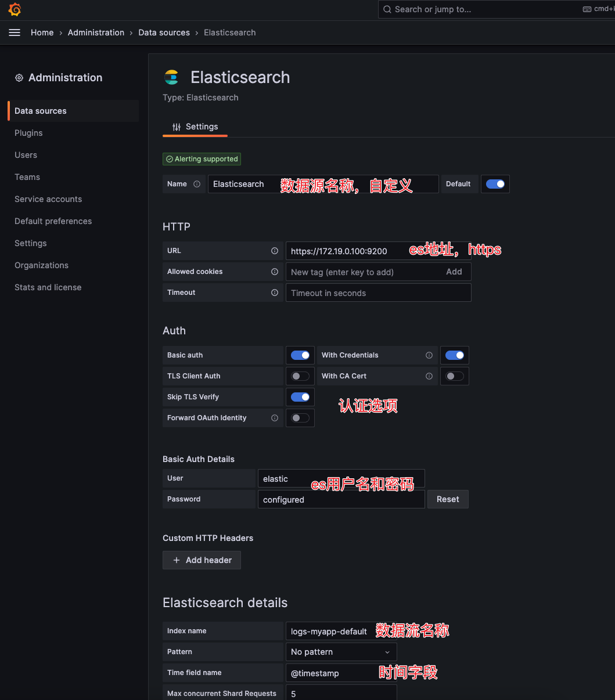Enable the TLS Client Auth toggle
The height and width of the screenshot is (700, 615).
(300, 376)
